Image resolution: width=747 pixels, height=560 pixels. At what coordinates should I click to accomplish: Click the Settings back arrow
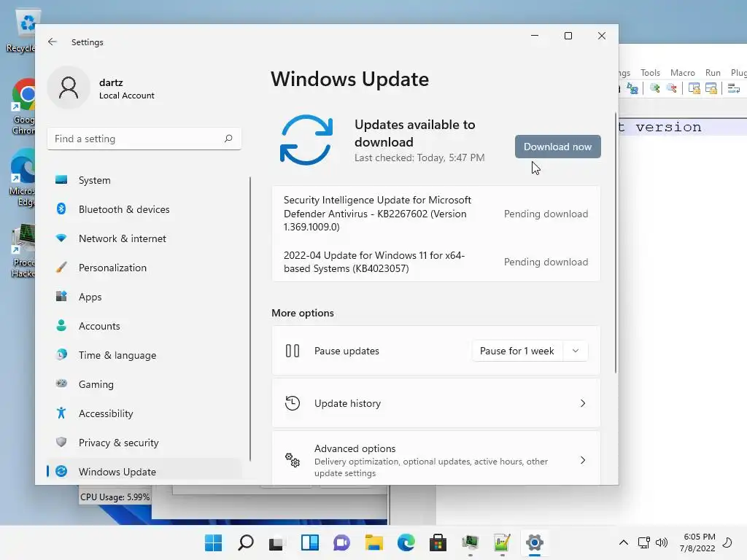click(x=53, y=42)
